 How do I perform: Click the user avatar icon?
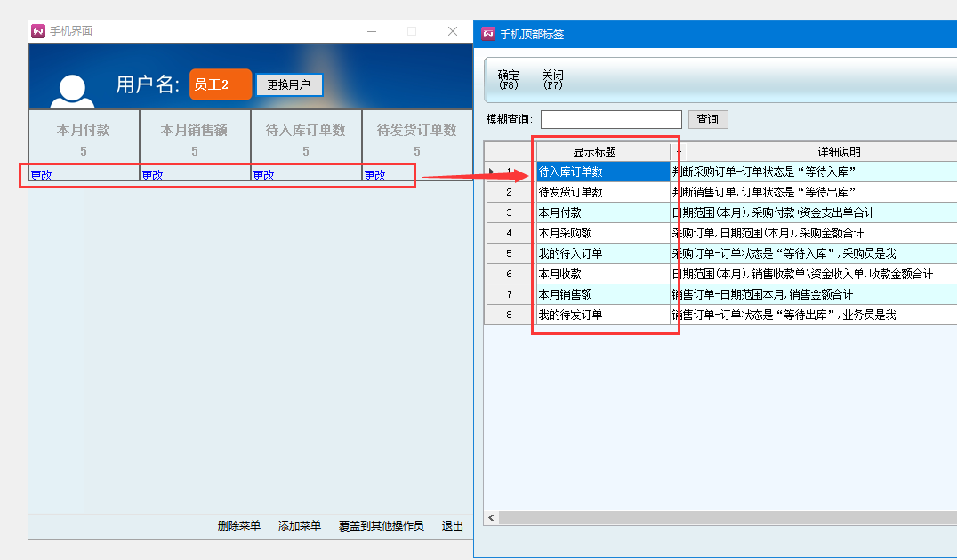pyautogui.click(x=72, y=91)
